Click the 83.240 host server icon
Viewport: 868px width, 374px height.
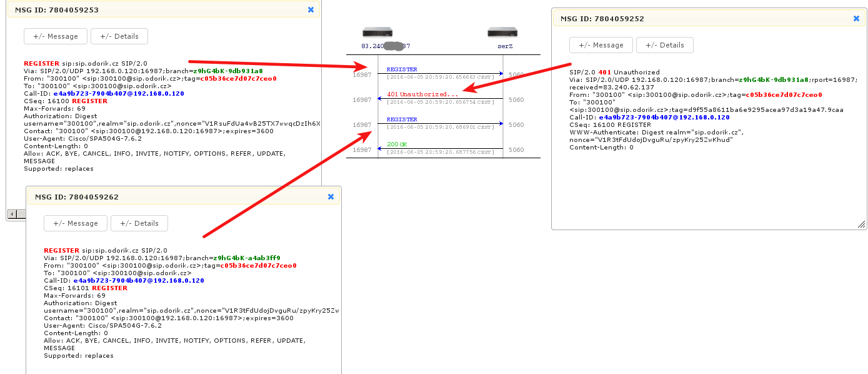(377, 33)
